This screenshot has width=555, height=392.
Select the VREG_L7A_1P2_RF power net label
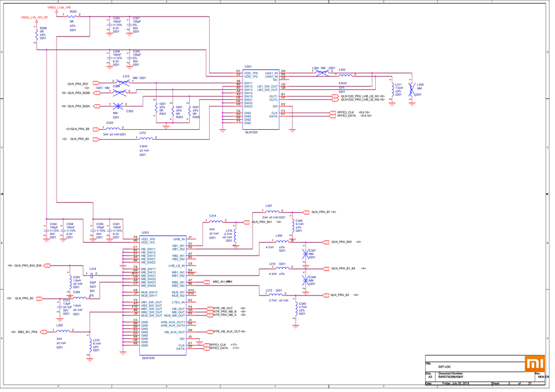[x=34, y=17]
